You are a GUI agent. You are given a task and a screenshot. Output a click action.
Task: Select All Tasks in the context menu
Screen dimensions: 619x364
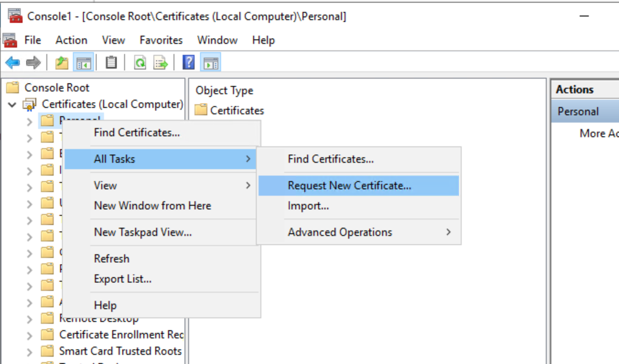coord(160,159)
